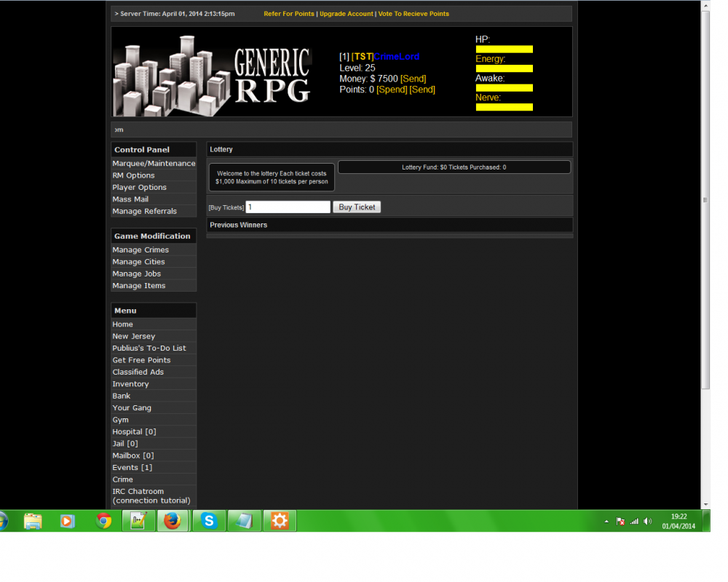
Task: Go to Gym from the sidebar menu
Action: [121, 420]
